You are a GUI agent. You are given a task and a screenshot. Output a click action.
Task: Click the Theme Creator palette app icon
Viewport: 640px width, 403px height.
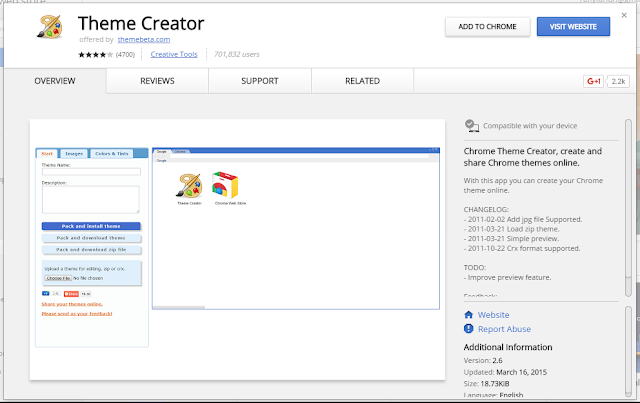pos(50,27)
